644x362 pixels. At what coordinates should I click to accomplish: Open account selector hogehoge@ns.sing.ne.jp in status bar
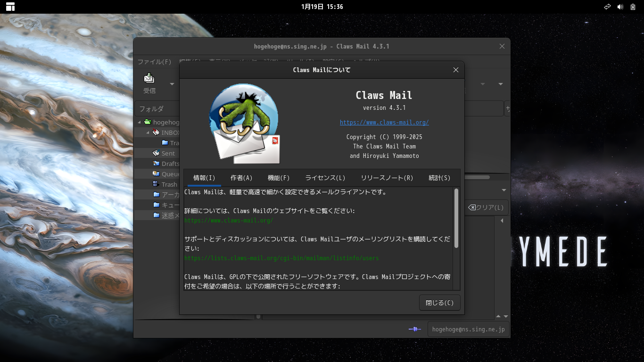click(468, 329)
